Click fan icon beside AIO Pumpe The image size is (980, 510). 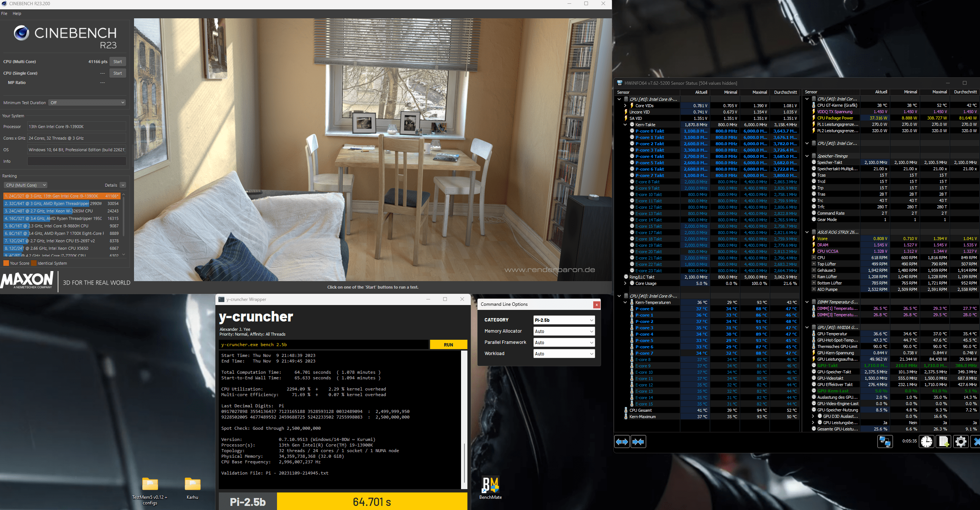tap(814, 289)
